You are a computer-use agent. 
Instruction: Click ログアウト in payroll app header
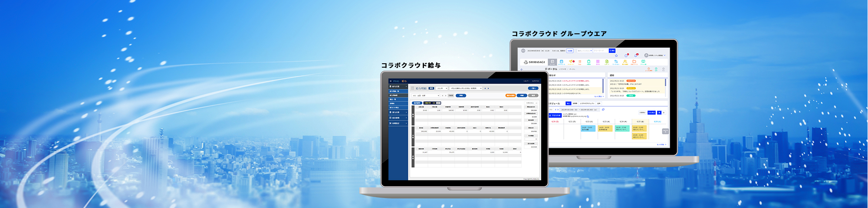click(x=536, y=81)
